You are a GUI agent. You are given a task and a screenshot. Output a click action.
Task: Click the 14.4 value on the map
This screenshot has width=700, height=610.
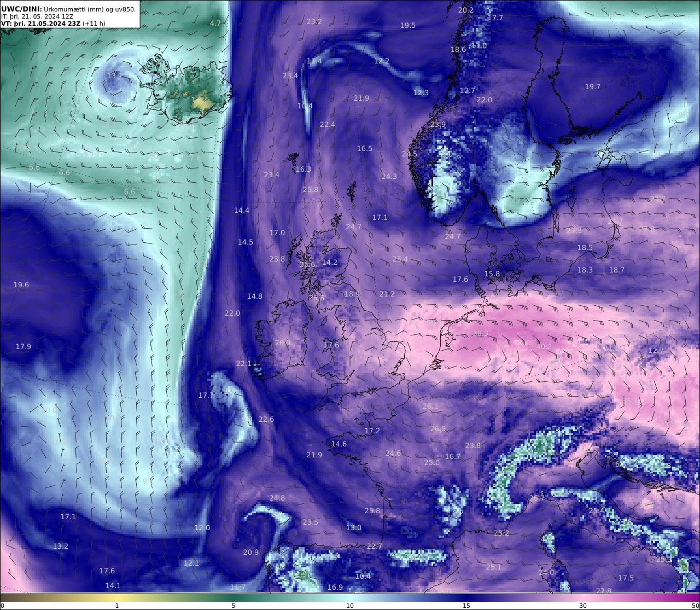tap(242, 210)
